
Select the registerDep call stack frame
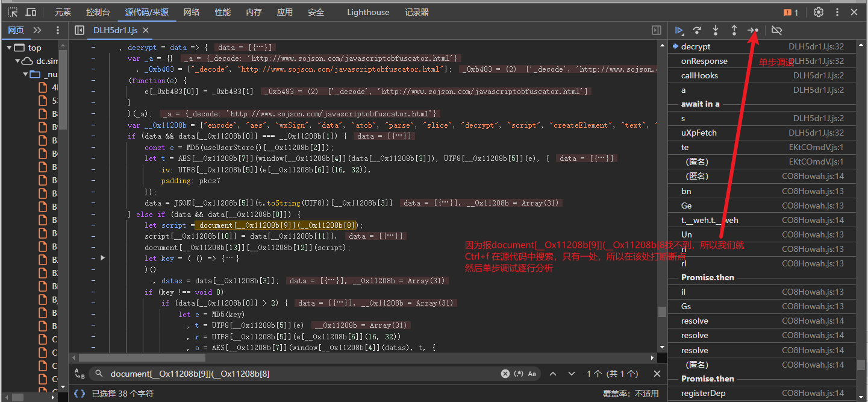(762, 393)
